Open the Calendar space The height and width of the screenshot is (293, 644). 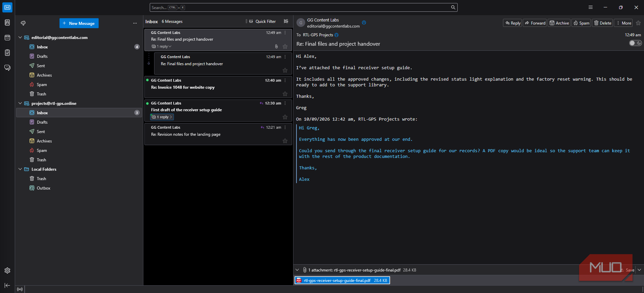click(7, 38)
